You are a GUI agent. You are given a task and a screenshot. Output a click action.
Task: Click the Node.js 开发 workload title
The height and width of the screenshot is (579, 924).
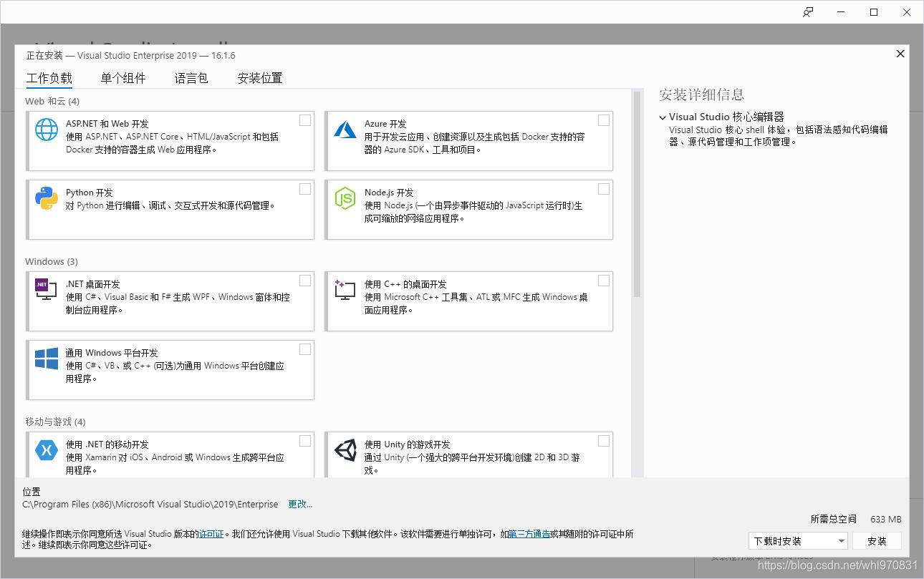389,193
